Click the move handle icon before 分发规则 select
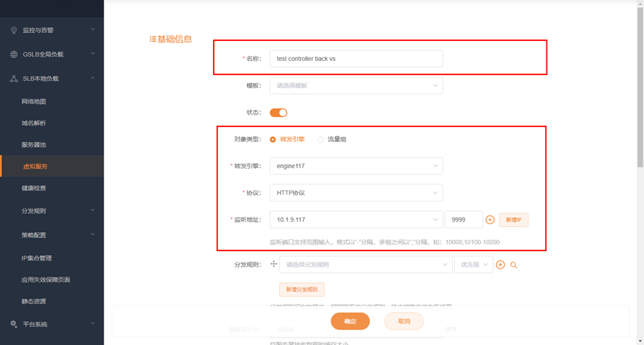Viewport: 644px width, 345px height. (x=273, y=264)
